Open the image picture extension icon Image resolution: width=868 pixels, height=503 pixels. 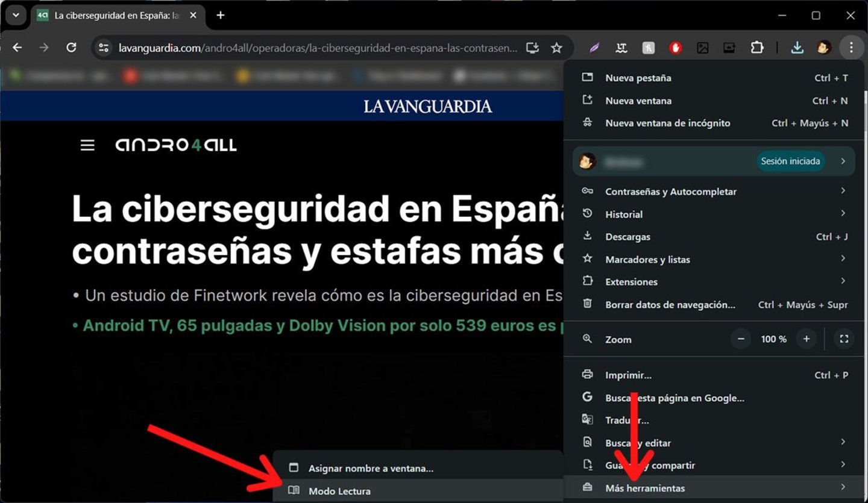tap(702, 48)
